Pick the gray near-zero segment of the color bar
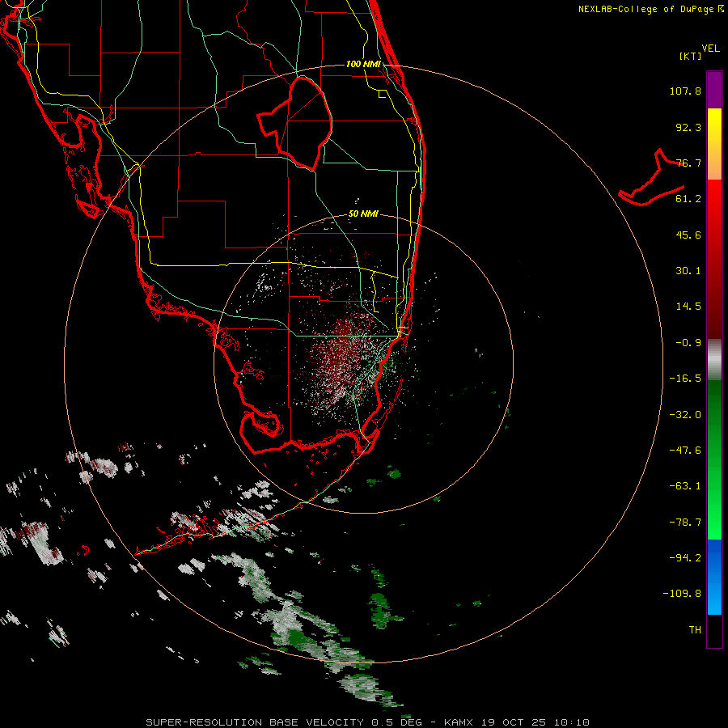Screen dimensions: 728x728 [x=714, y=360]
